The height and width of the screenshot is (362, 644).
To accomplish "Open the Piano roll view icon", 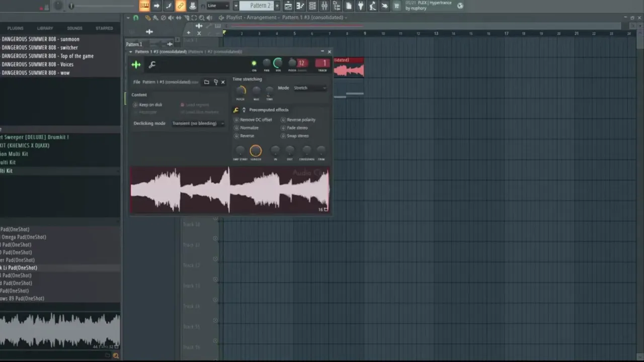I will (301, 6).
